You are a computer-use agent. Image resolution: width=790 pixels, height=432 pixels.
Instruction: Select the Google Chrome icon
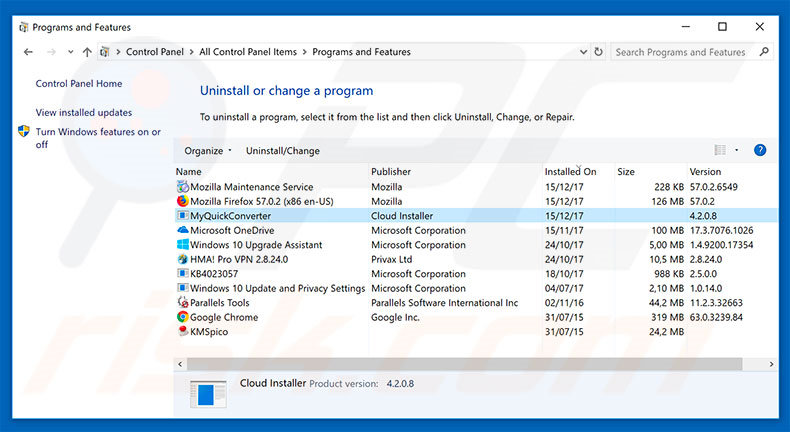pos(182,317)
